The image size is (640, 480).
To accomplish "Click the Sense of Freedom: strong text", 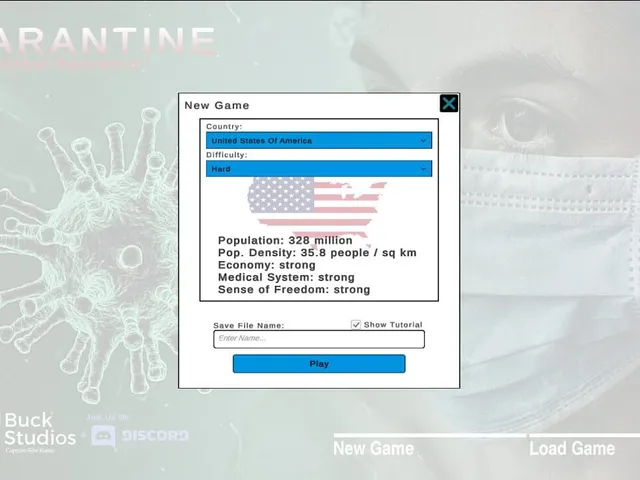I will (294, 289).
